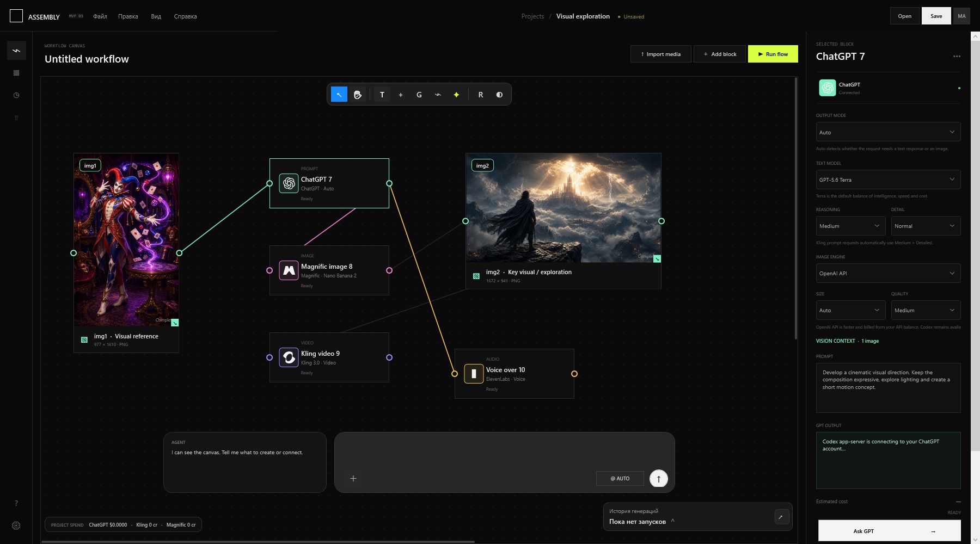Click the Save button
Image resolution: width=980 pixels, height=544 pixels.
pyautogui.click(x=936, y=16)
